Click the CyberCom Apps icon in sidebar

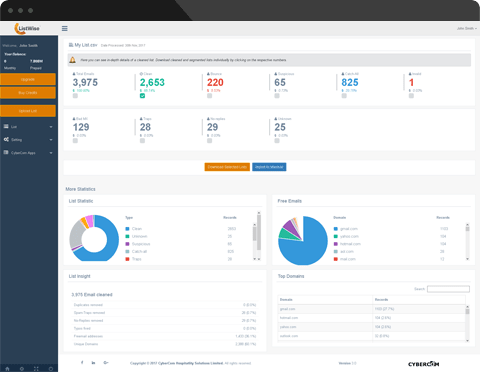6,152
